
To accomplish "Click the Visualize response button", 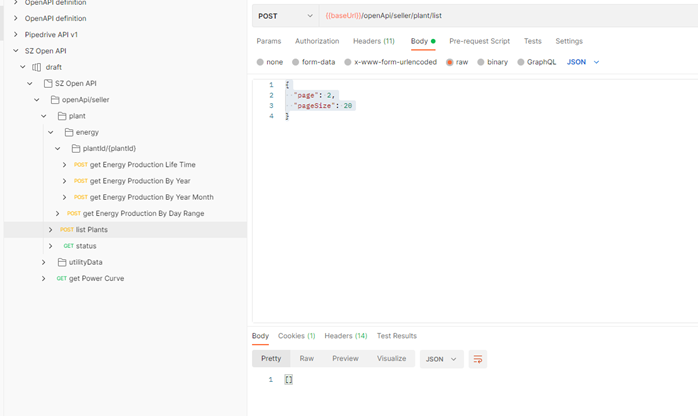I will pyautogui.click(x=391, y=358).
